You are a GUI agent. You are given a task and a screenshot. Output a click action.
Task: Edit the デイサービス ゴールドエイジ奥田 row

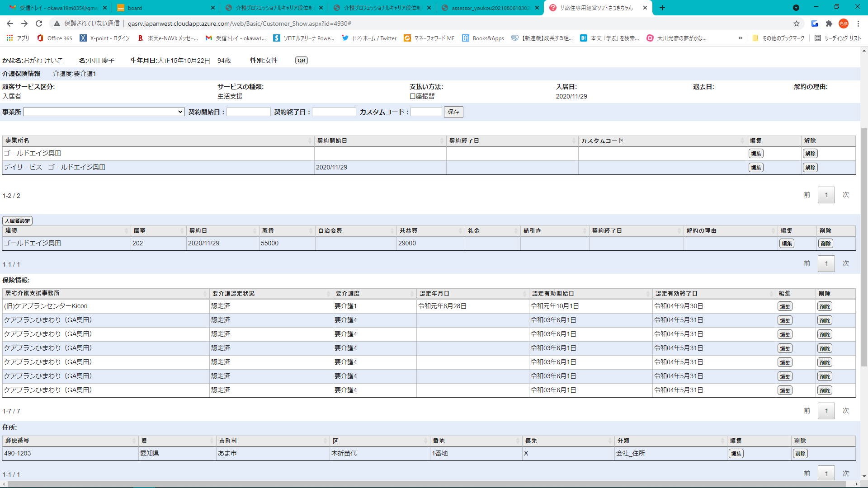click(x=756, y=168)
